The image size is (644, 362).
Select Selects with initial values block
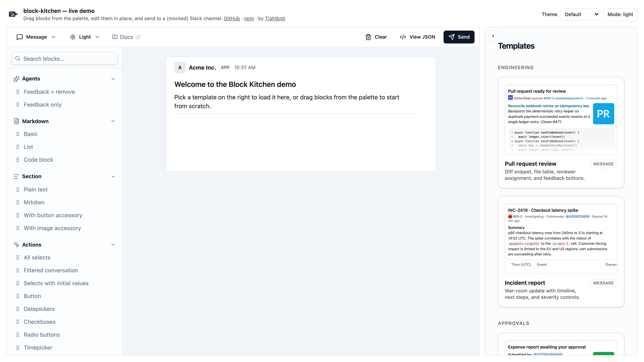click(56, 283)
